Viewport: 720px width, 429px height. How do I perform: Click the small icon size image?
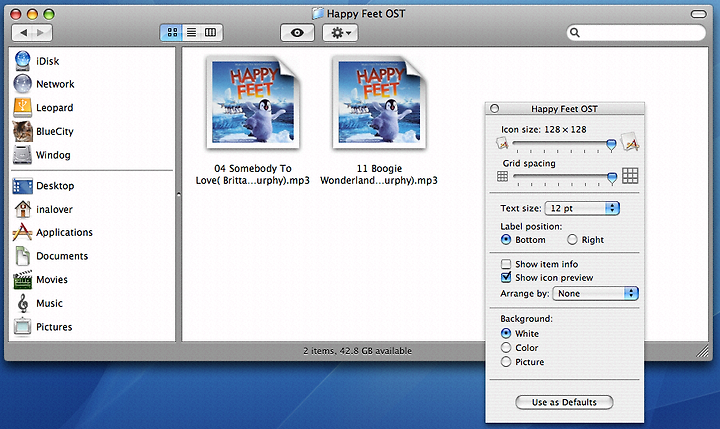502,144
